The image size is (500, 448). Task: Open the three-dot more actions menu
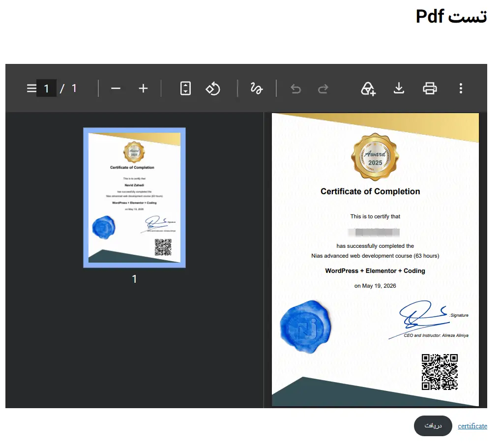461,89
